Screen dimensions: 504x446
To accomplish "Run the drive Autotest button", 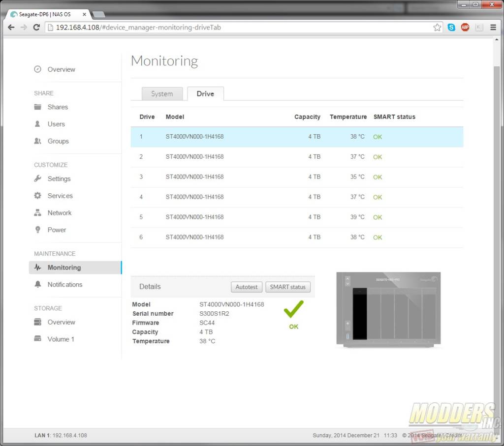I will tap(247, 287).
